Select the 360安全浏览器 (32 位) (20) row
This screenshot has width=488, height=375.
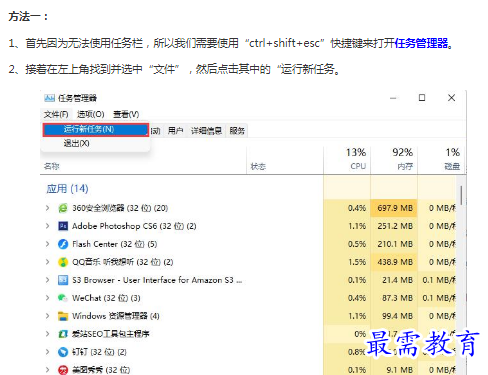[249, 208]
